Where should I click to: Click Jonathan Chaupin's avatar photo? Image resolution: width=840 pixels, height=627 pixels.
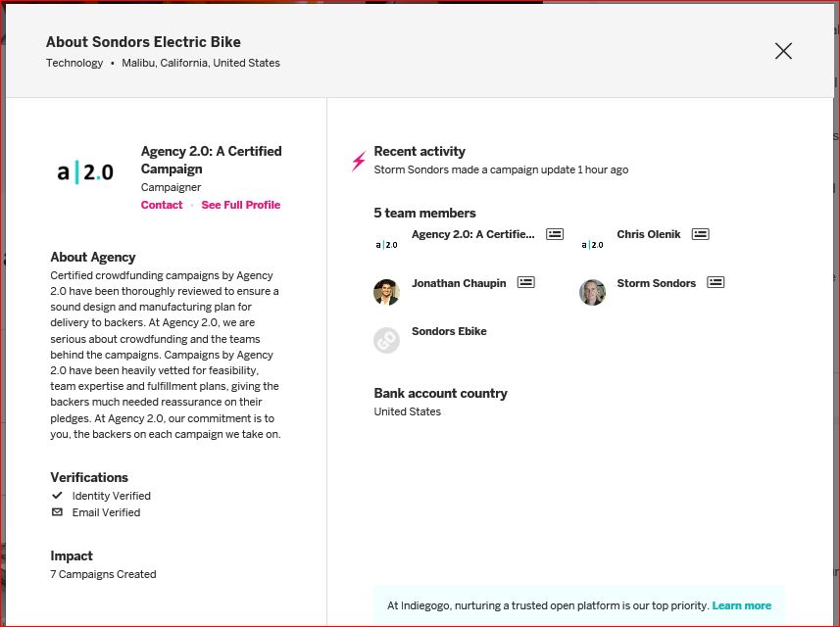pyautogui.click(x=386, y=292)
